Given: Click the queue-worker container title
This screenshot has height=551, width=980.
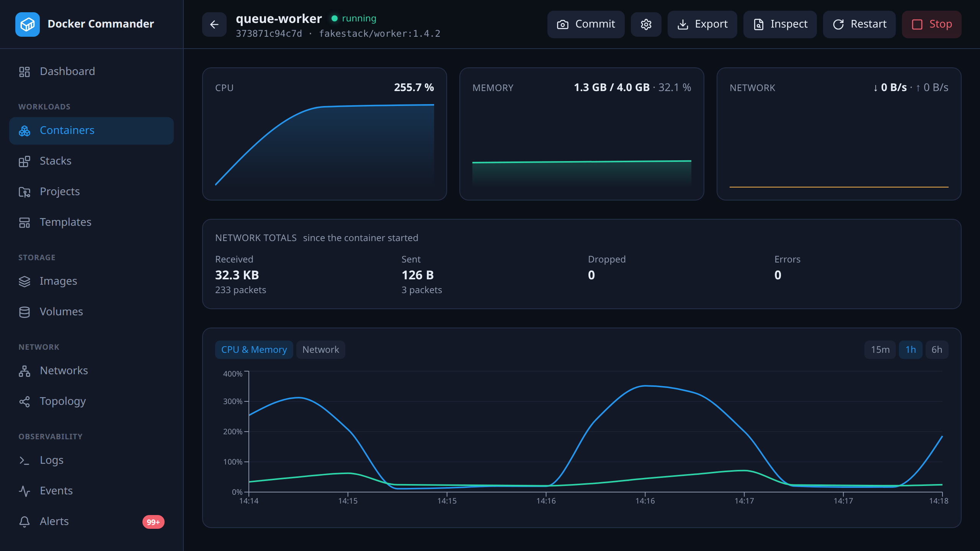Looking at the screenshot, I should [x=279, y=18].
